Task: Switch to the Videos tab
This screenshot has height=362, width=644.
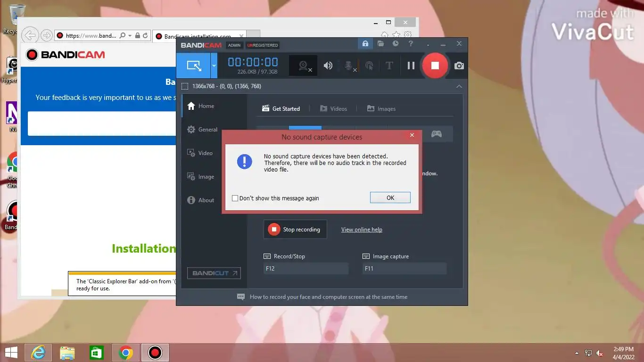Action: coord(333,109)
